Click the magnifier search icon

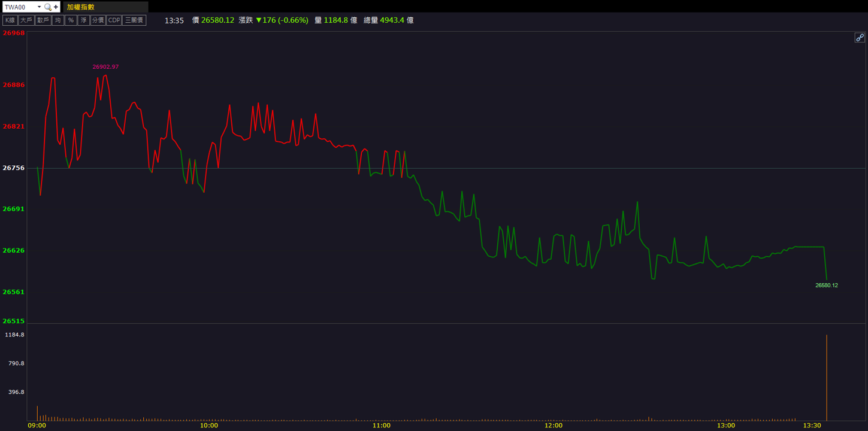pyautogui.click(x=48, y=7)
